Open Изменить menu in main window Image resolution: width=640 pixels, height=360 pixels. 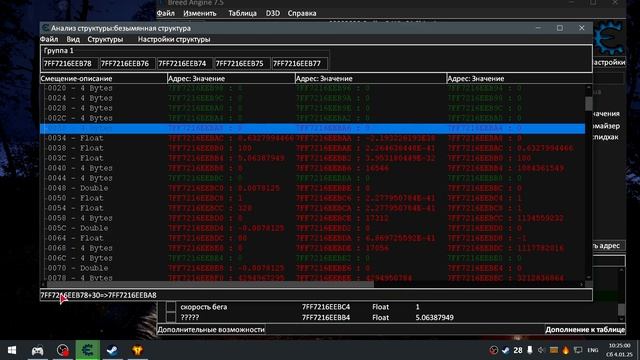pos(200,13)
